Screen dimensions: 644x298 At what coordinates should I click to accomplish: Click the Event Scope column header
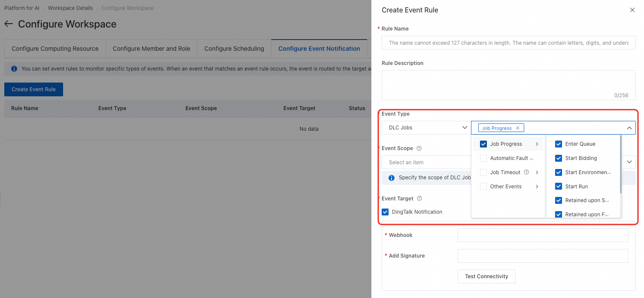click(x=201, y=108)
